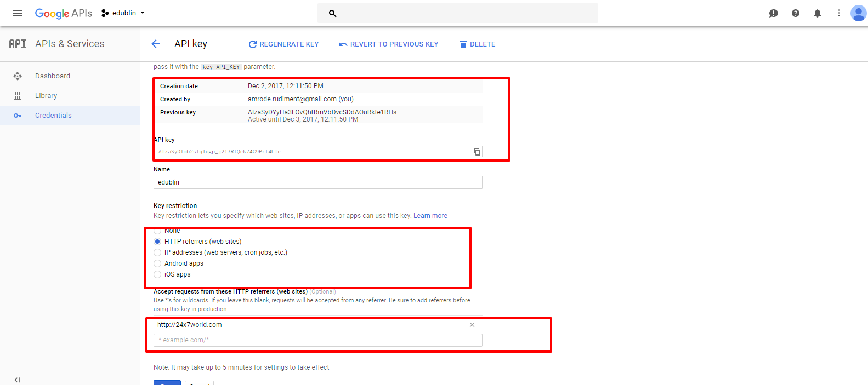Click the key=API_KEY parameter code text
This screenshot has width=868, height=385.
click(221, 67)
